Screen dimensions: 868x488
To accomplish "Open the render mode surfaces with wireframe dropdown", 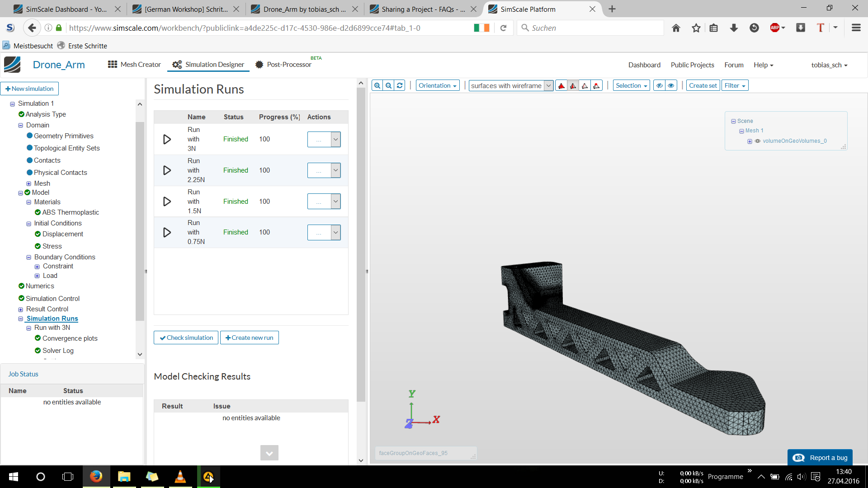I will pyautogui.click(x=511, y=85).
